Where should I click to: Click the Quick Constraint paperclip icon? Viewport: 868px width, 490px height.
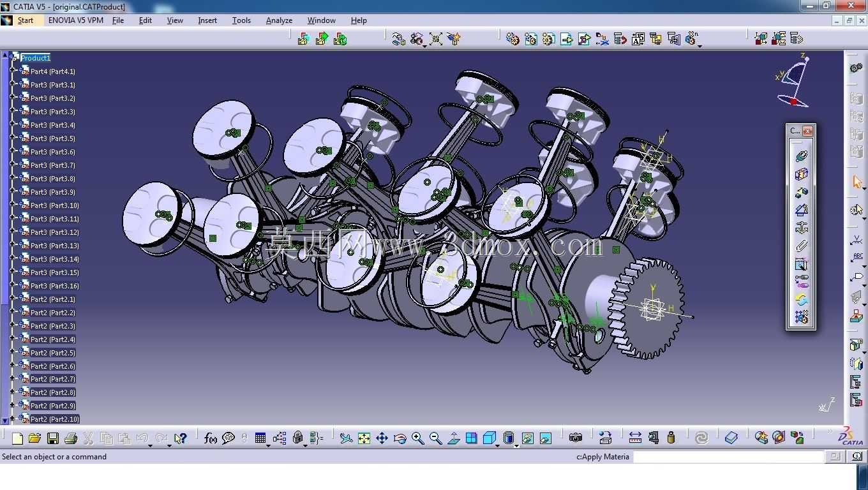click(x=802, y=246)
